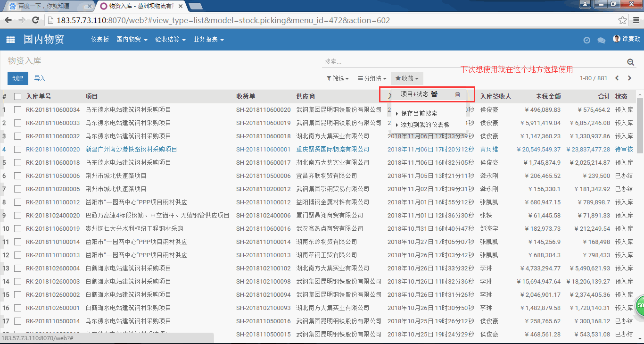Viewport: 644px width, 344px height.
Task: Click the clock activities icon
Action: pos(586,41)
